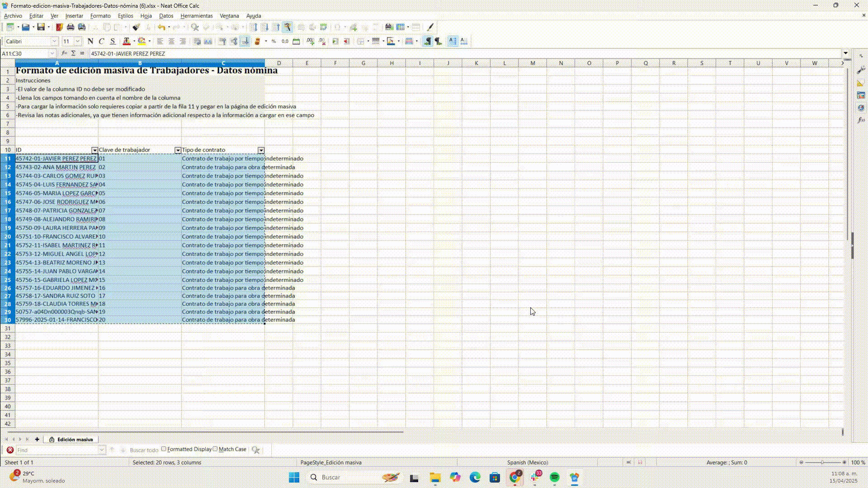Undo the last action
Viewport: 868px width, 488px height.
tap(161, 27)
